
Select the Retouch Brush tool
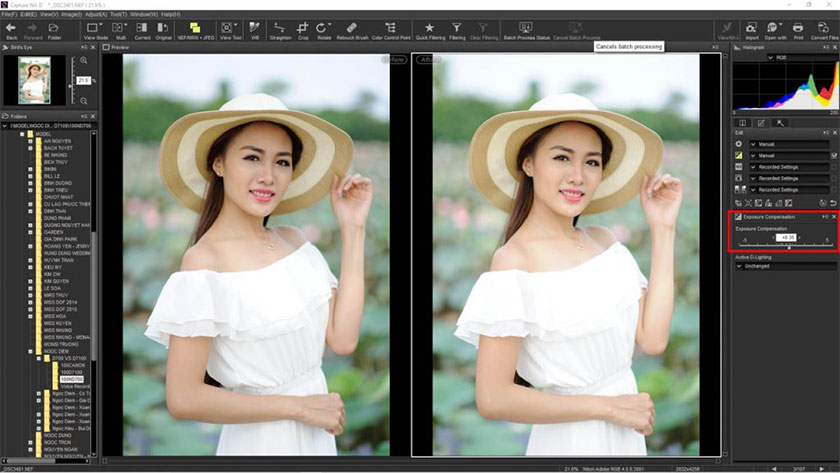tap(351, 28)
